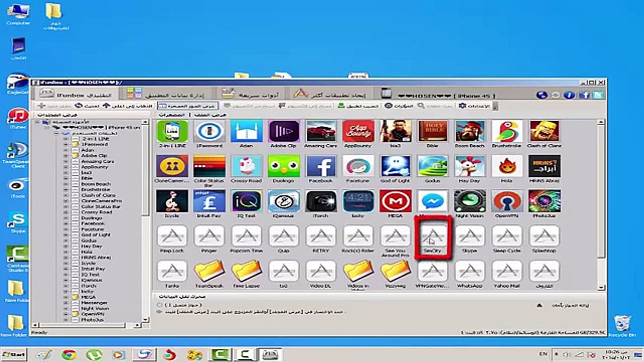Click the app grid scroll-down arrow
This screenshot has width=644, height=362.
[x=601, y=288]
